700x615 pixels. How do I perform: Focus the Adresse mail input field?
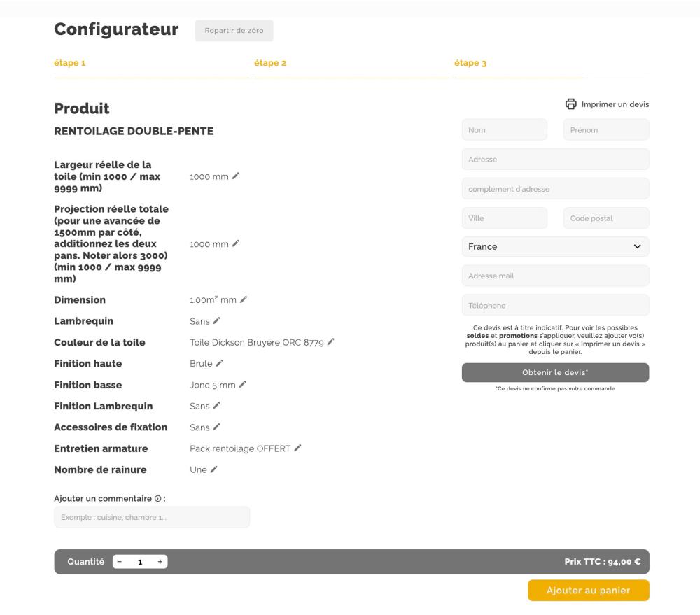[x=555, y=276]
